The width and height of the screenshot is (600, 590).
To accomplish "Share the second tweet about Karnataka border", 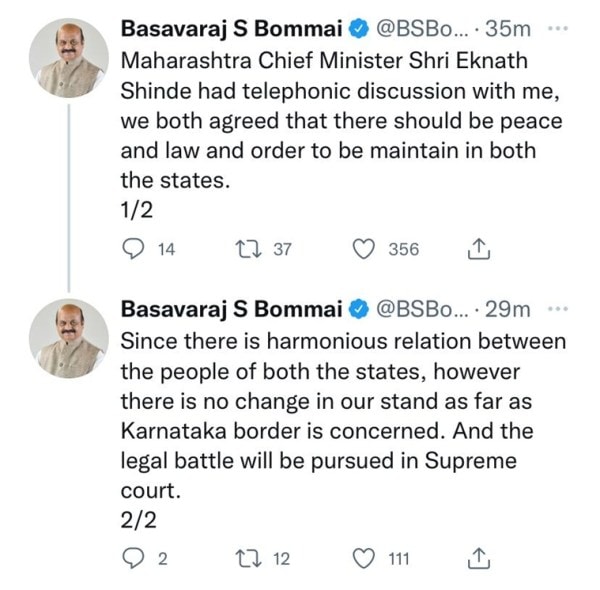I will (480, 559).
